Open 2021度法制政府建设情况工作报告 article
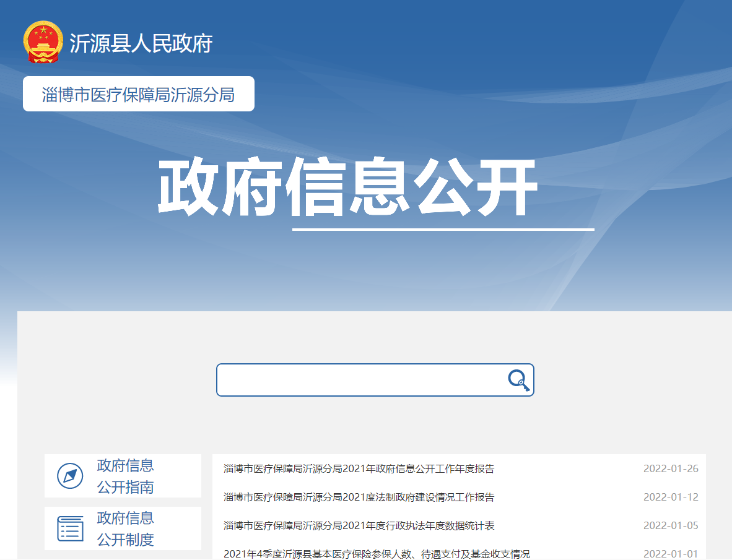 359,497
